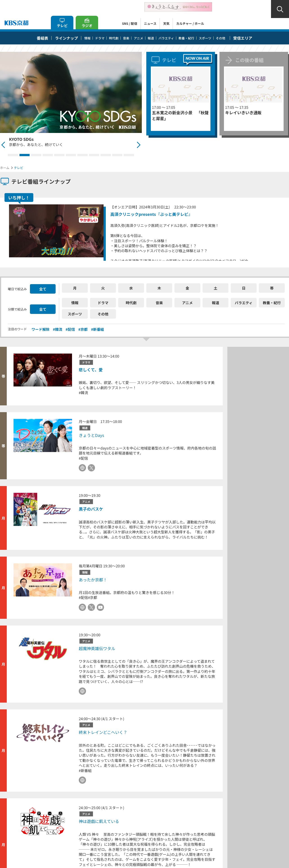Open the 悲しくて、愛 program title

click(x=91, y=370)
